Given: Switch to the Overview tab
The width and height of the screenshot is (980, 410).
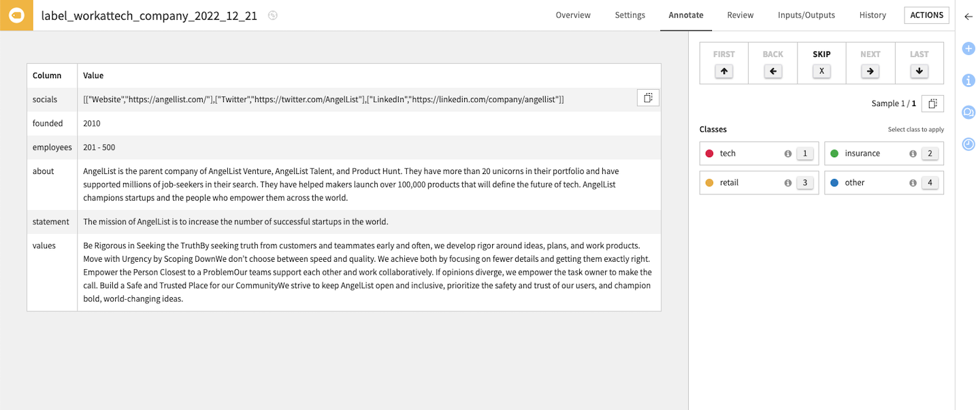Looking at the screenshot, I should pyautogui.click(x=573, y=15).
